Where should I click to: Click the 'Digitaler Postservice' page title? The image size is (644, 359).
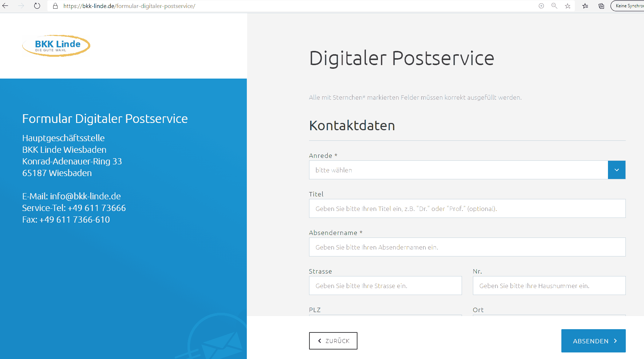[x=402, y=58]
